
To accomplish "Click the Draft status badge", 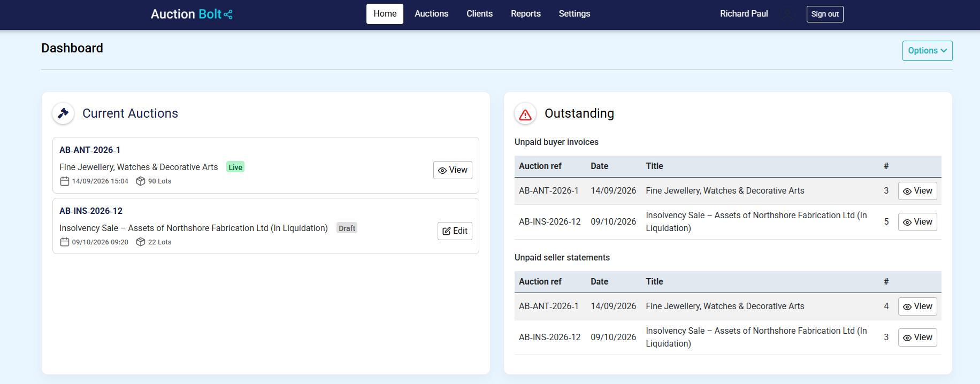I will [347, 228].
